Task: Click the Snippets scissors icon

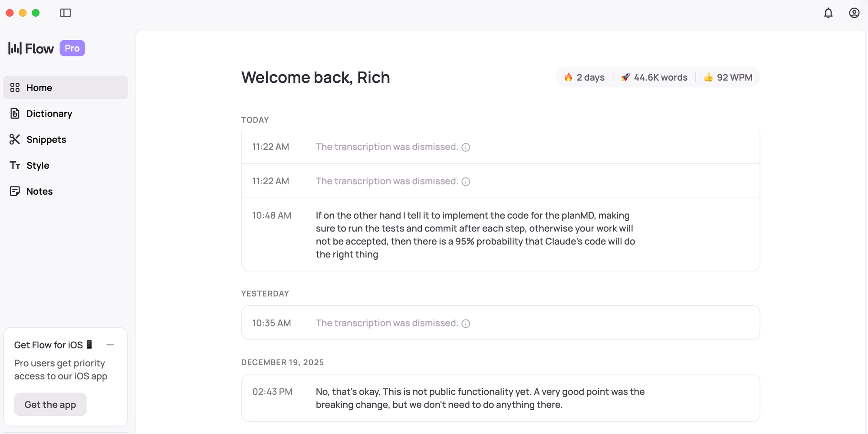Action: 15,139
